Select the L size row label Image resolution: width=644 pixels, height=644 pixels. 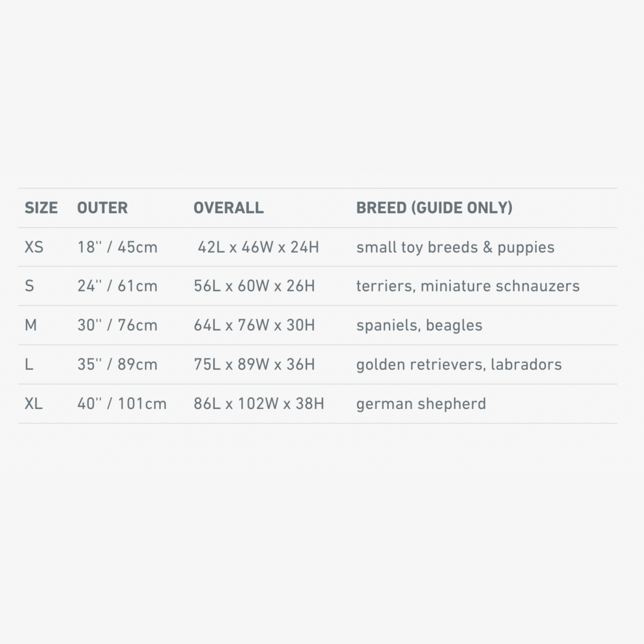click(x=29, y=364)
